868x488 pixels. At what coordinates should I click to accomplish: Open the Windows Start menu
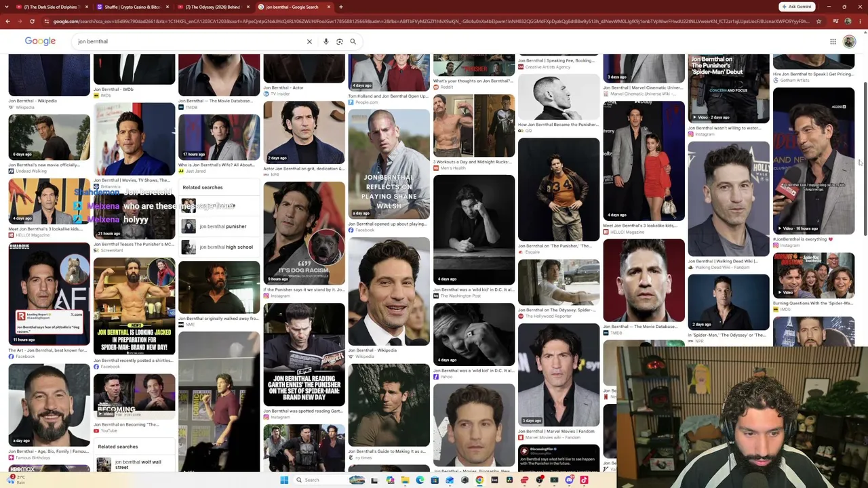(284, 480)
